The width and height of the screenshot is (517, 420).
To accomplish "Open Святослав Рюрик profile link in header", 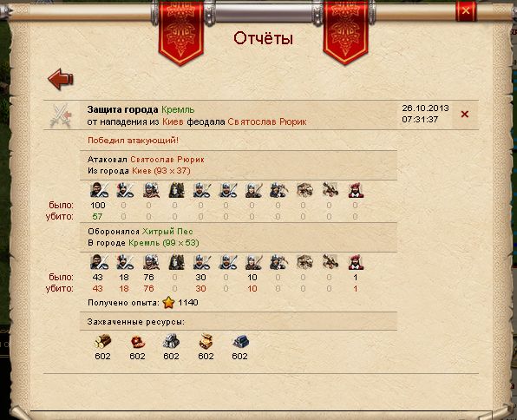I will (x=267, y=121).
